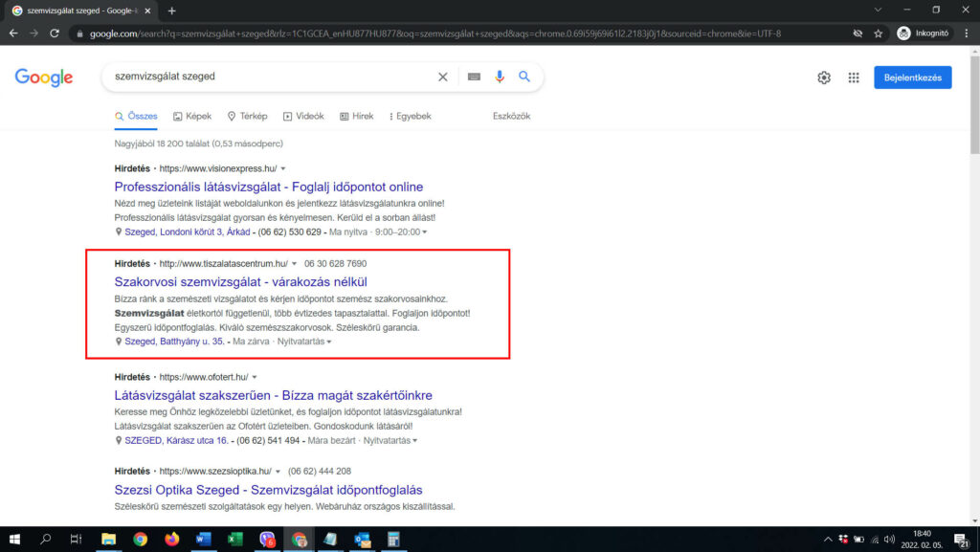Image resolution: width=980 pixels, height=552 pixels.
Task: Show hidden system tray icons
Action: click(x=828, y=540)
